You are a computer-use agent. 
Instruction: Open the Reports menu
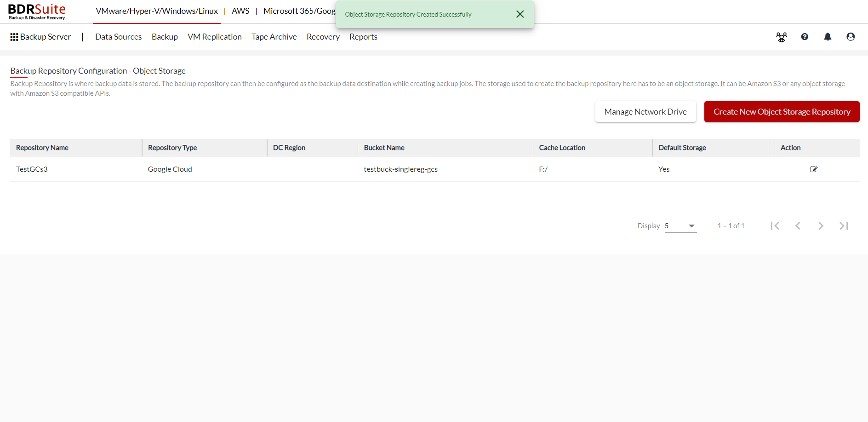[x=363, y=37]
